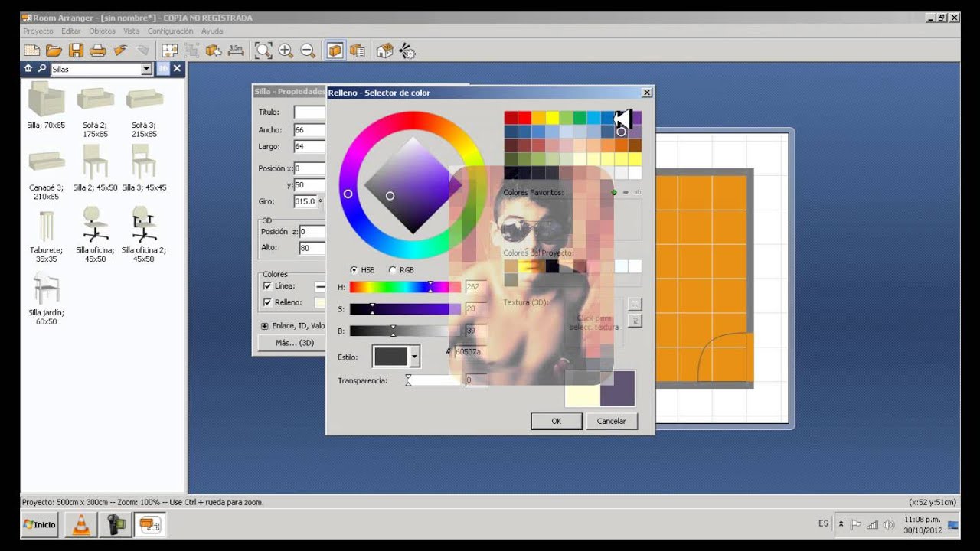Toggle the 3D box view icon
Screen dimensions: 980x551
335,51
